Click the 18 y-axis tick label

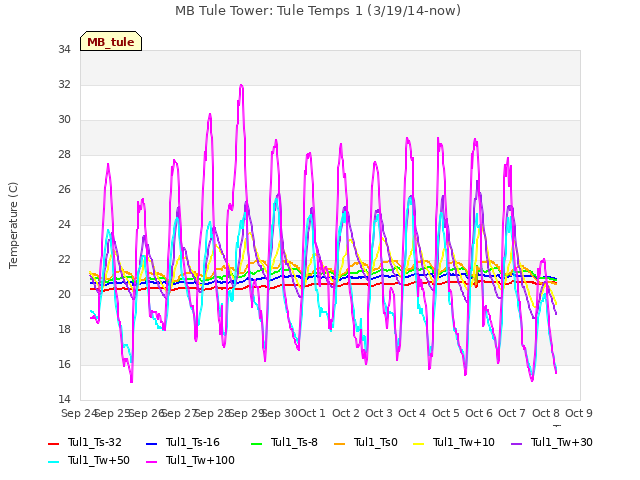click(x=64, y=329)
